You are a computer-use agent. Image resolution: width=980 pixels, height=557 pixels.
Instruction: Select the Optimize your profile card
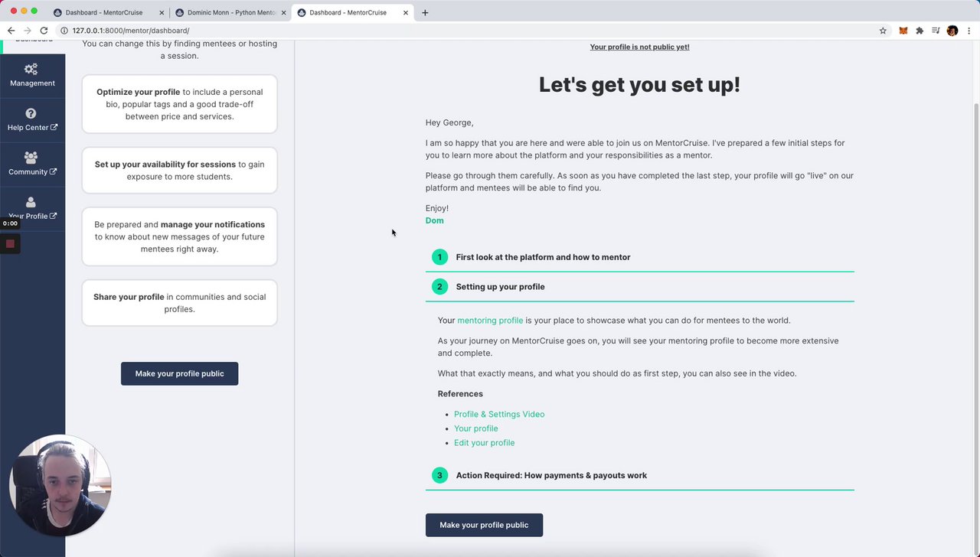(x=179, y=104)
